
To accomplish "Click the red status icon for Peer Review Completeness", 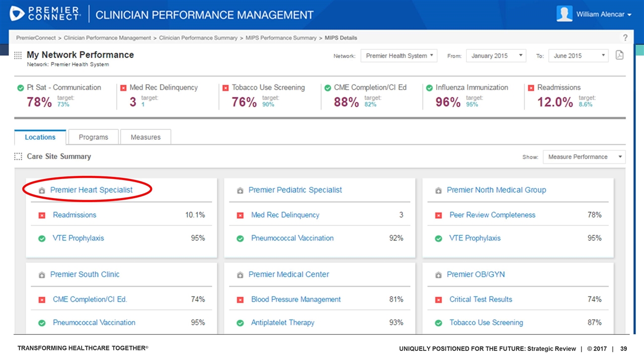I will (438, 215).
